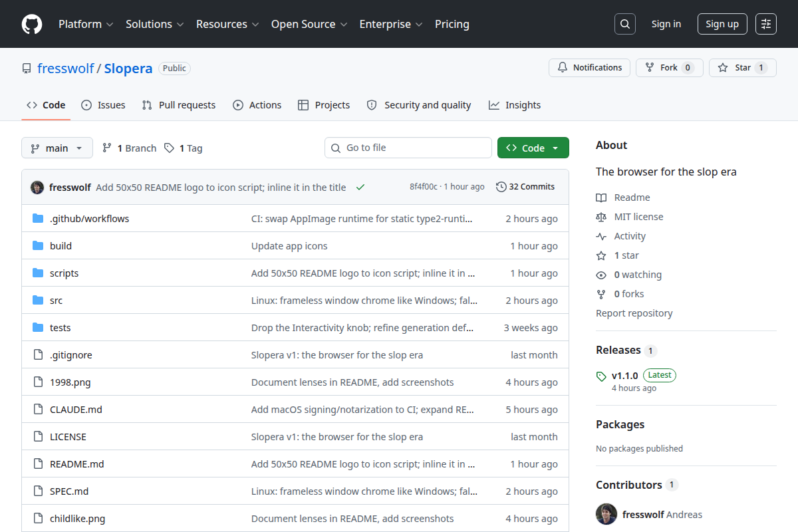This screenshot has width=798, height=532.
Task: Expand the Resources menu
Action: coord(227,24)
